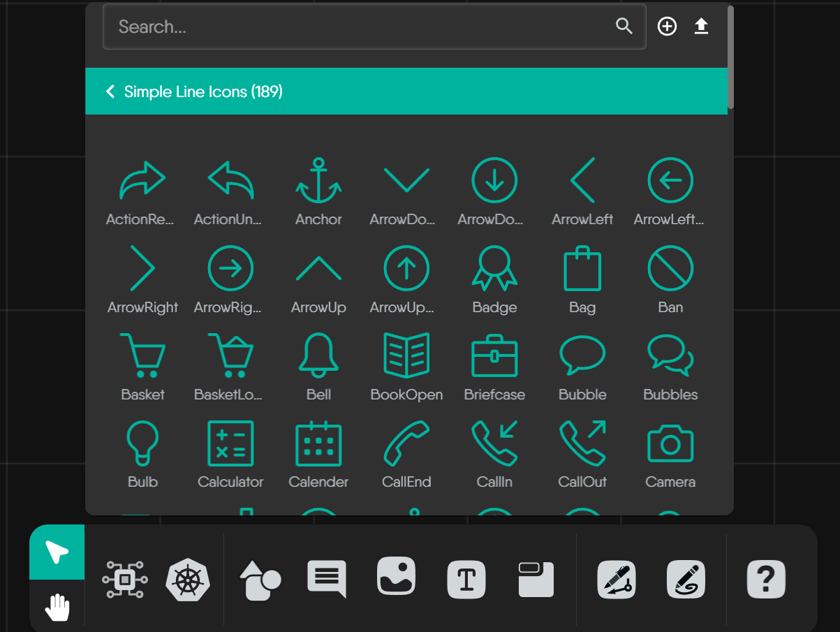
Task: Select the marker drawing tool
Action: click(686, 579)
